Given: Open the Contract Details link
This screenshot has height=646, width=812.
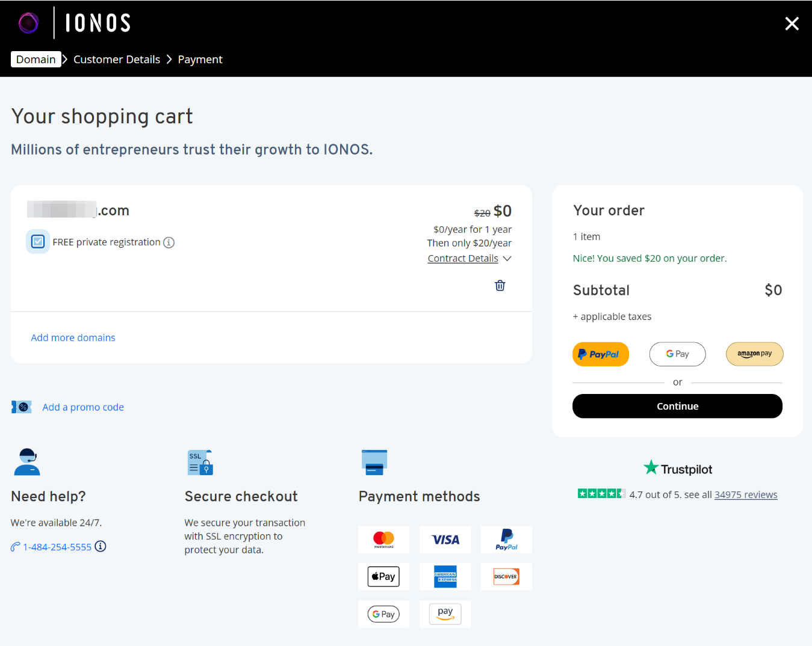Looking at the screenshot, I should [x=462, y=259].
